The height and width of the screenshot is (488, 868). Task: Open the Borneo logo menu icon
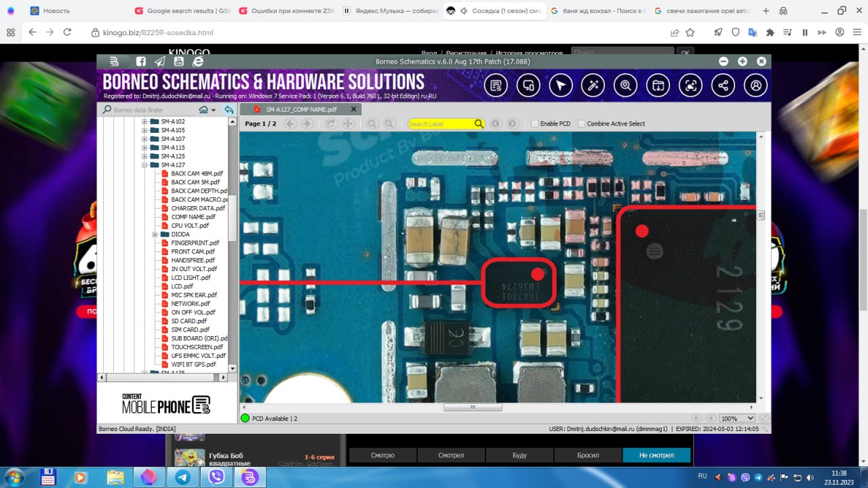(x=115, y=61)
